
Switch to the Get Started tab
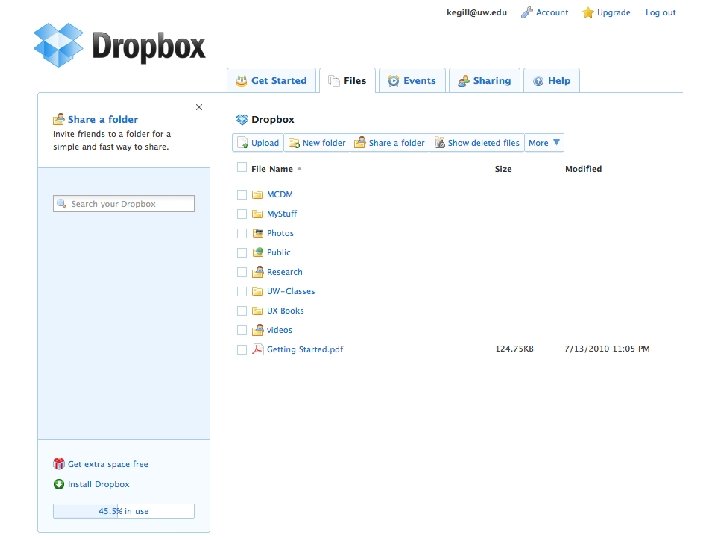point(272,81)
